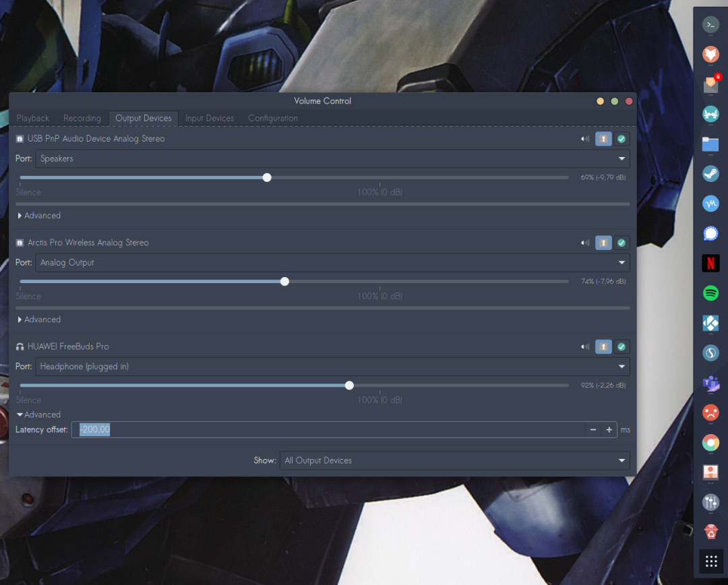Toggle lock channels for USB PnP Audio Device
The height and width of the screenshot is (585, 728).
pos(603,139)
